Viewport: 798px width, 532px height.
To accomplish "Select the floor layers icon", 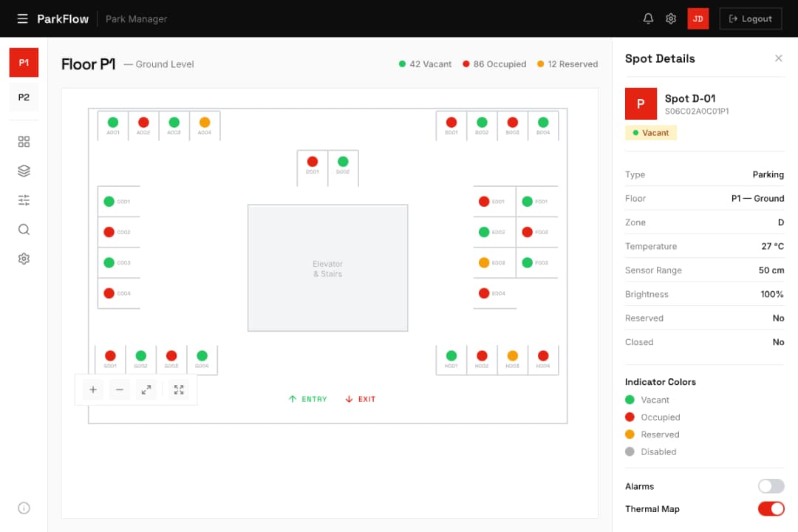I will click(x=23, y=170).
